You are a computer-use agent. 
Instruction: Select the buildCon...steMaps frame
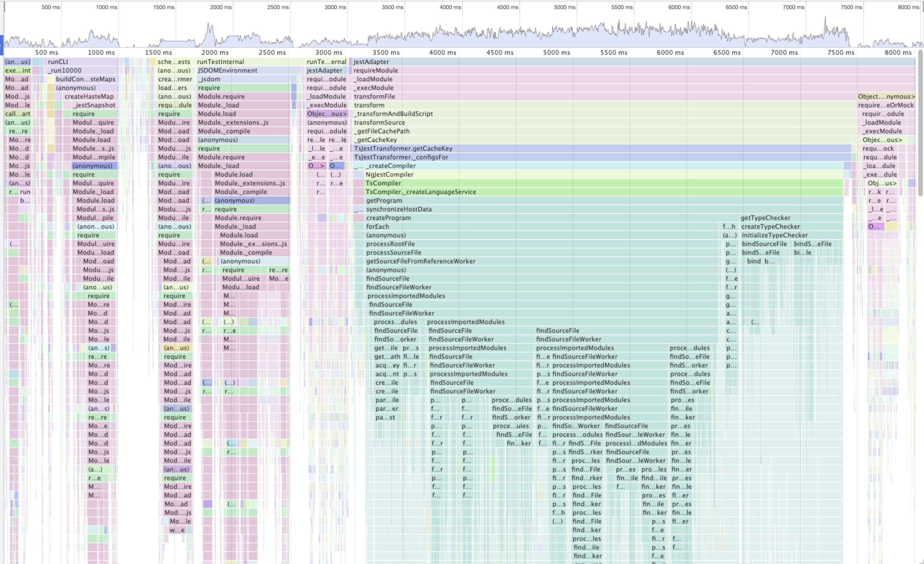[x=86, y=79]
